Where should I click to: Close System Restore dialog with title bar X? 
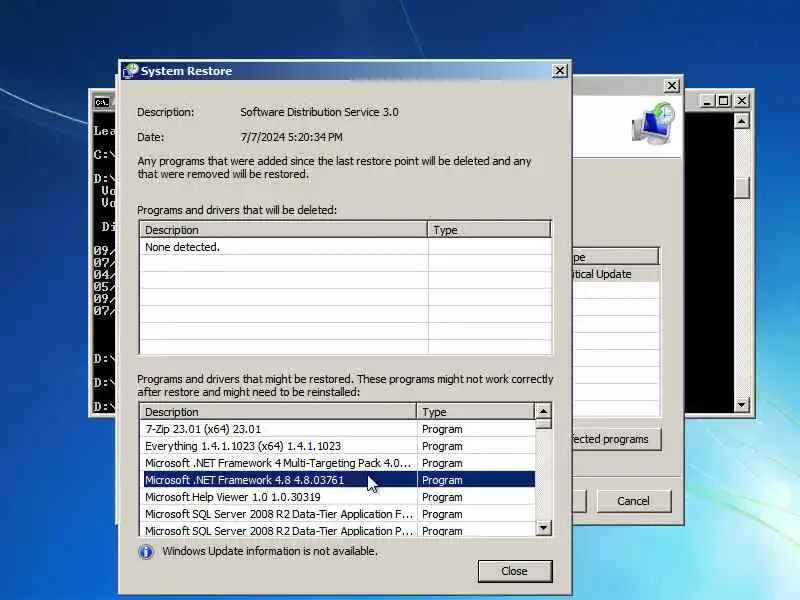click(x=560, y=70)
